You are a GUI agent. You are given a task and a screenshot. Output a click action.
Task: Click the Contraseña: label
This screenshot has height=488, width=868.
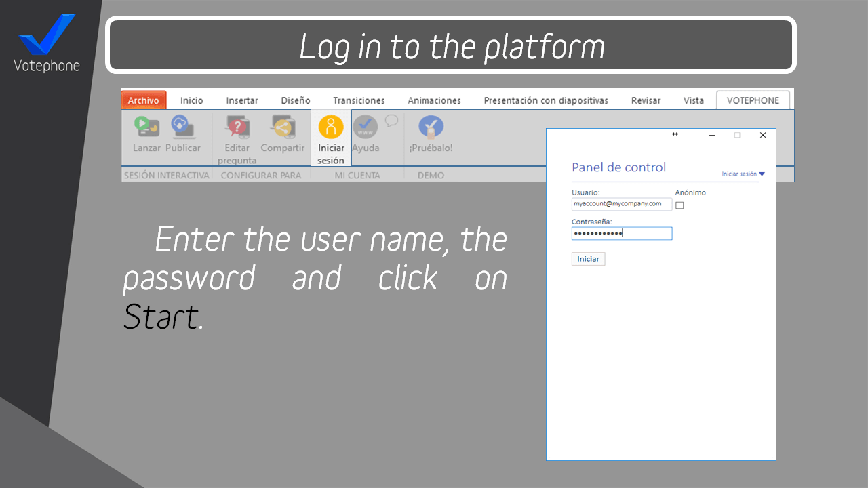click(x=592, y=222)
